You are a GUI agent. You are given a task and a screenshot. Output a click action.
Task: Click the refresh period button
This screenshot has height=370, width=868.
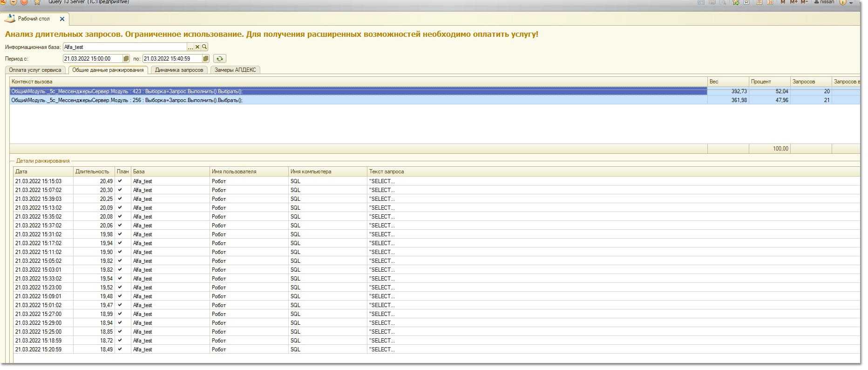click(219, 59)
